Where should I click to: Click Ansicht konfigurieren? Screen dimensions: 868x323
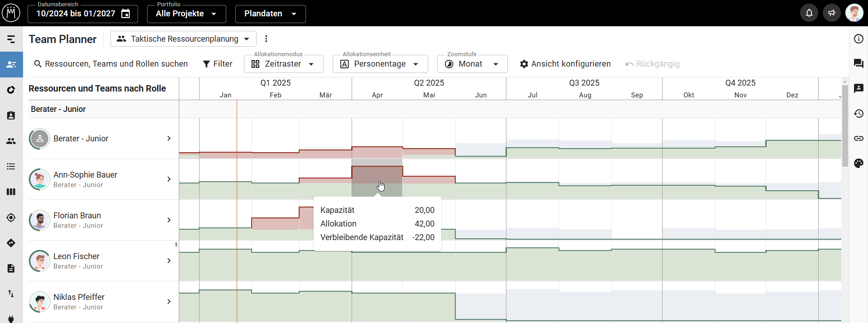click(x=565, y=64)
